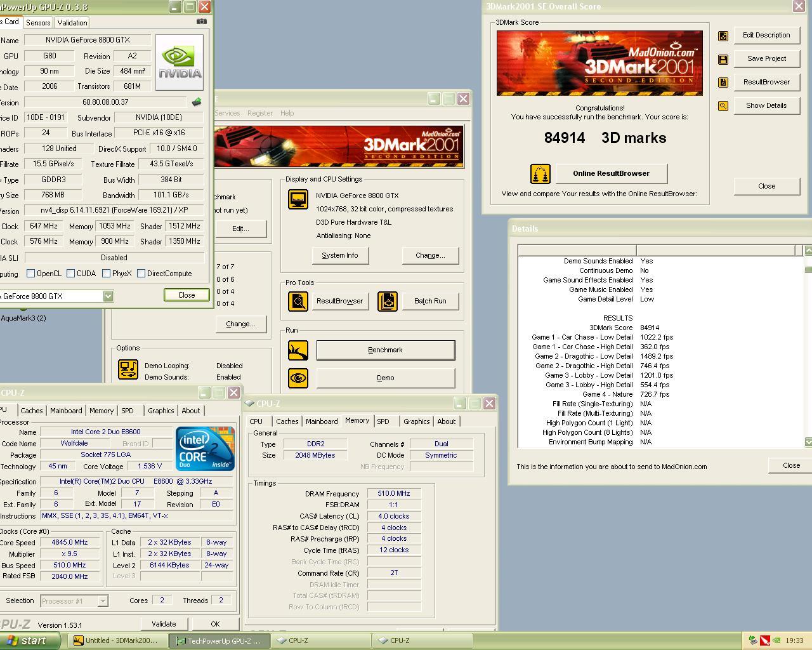
Task: Open Mainboard tab in left CPU-Z
Action: point(66,411)
